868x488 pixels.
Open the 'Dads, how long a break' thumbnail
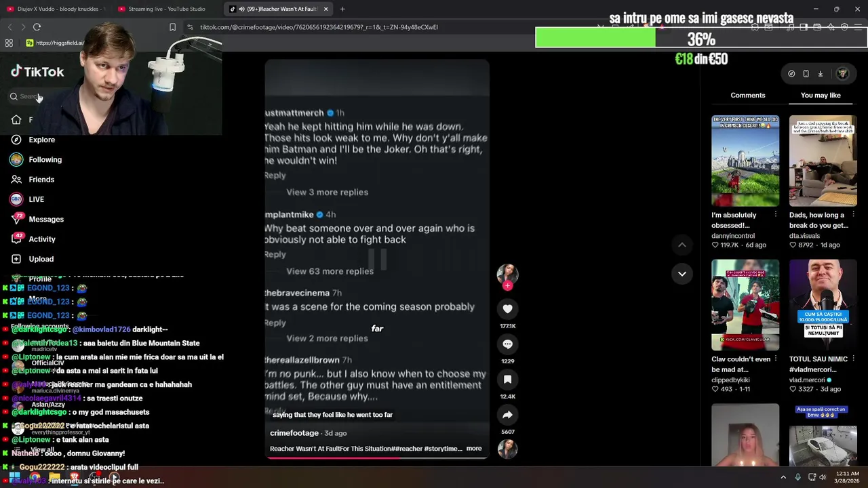(x=823, y=161)
